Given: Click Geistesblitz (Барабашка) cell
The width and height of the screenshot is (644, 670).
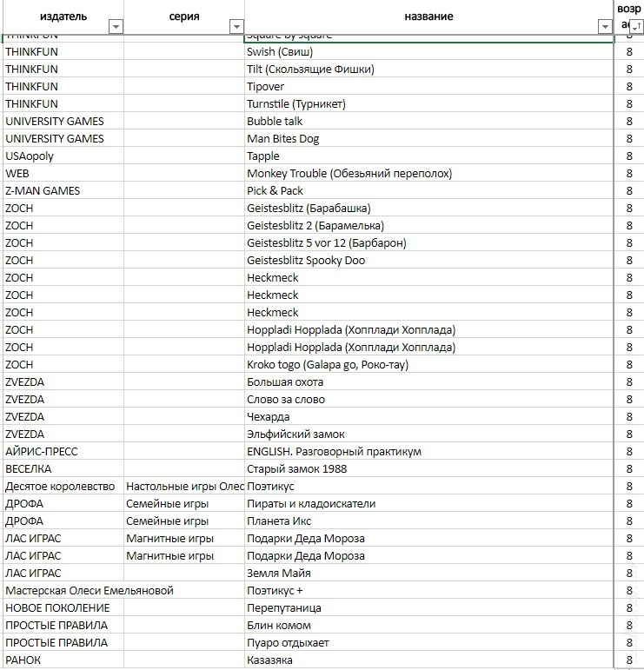Looking at the screenshot, I should click(429, 208).
